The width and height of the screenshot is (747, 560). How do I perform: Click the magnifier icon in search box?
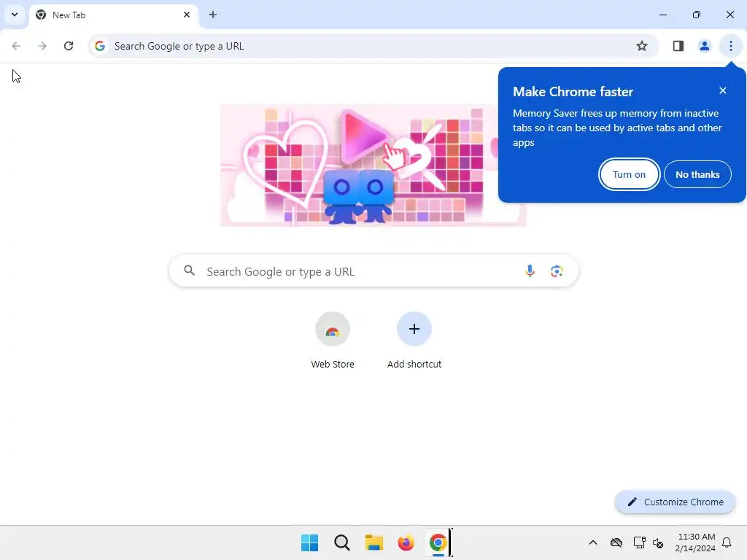coord(189,271)
